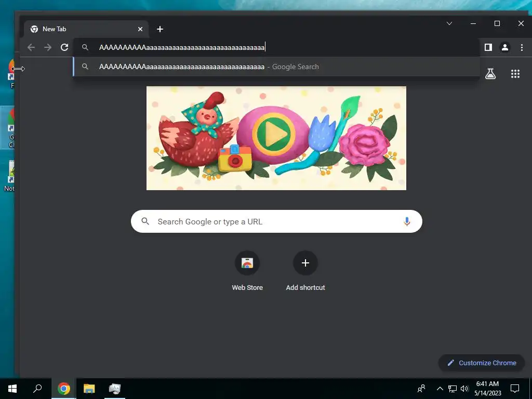Select the New Tab tab
This screenshot has width=532, height=399.
click(x=86, y=29)
